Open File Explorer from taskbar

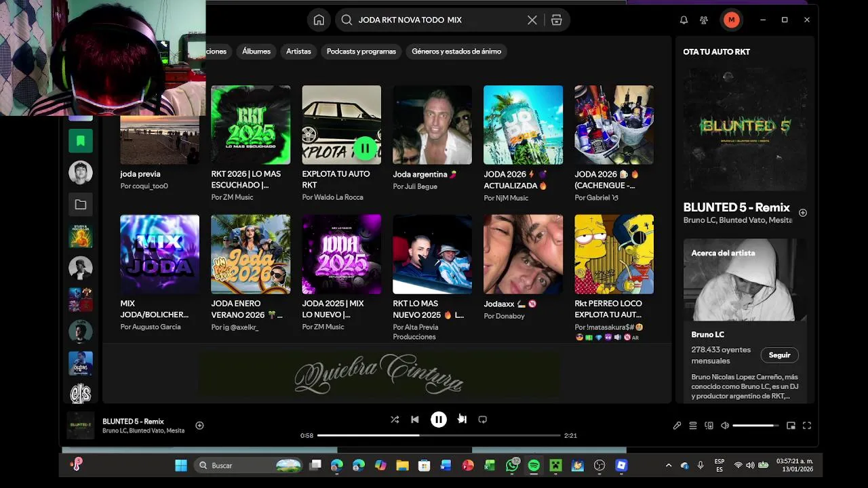pos(403,466)
